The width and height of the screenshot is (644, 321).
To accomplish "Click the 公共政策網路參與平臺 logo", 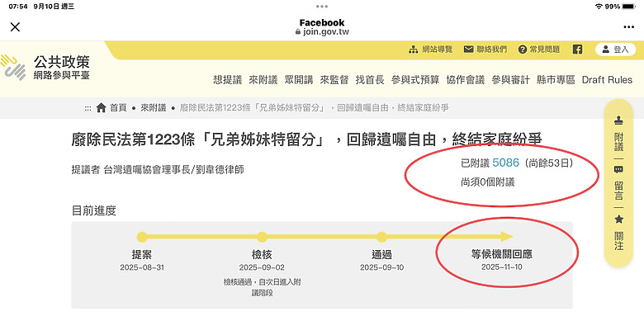I will tap(46, 68).
